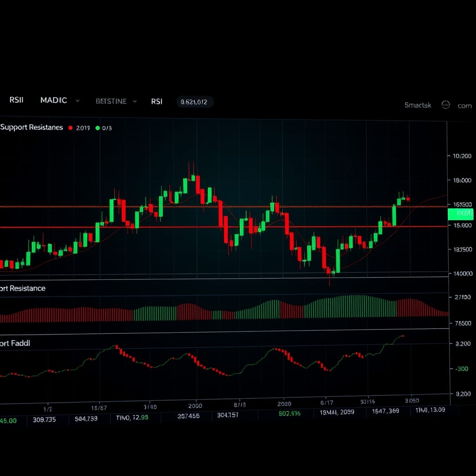The image size is (476, 476).
Task: Click the Support Resistanes legend label
Action: 32,127
